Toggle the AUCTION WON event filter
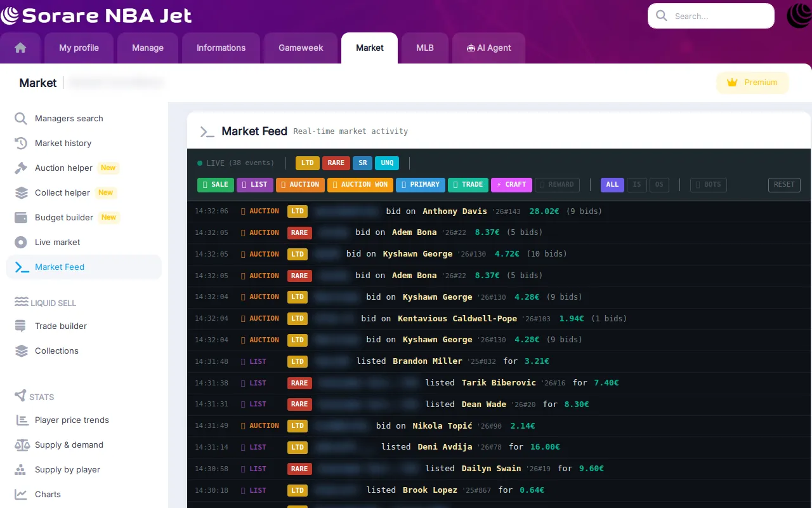The width and height of the screenshot is (812, 508). click(x=360, y=185)
